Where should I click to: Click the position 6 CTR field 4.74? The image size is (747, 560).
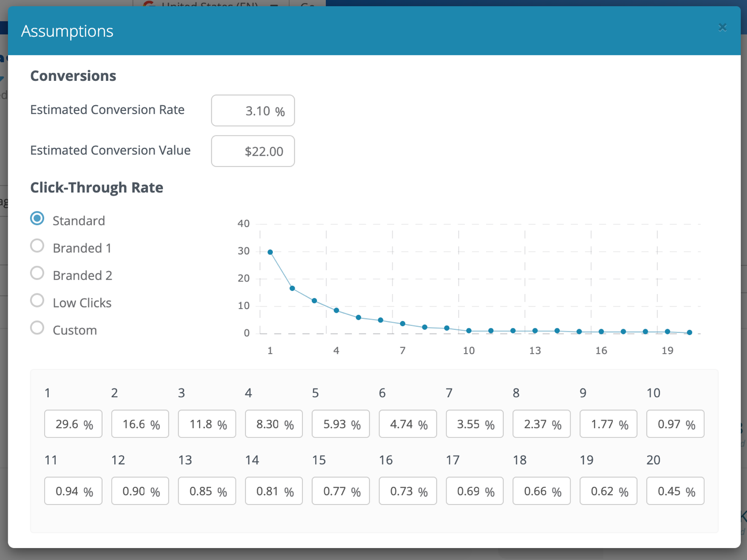[x=408, y=424]
